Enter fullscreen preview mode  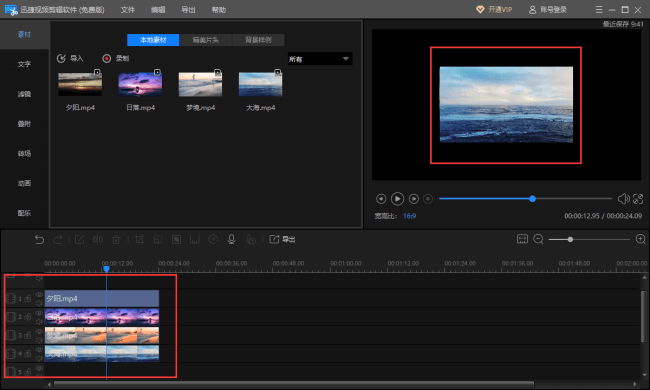(638, 199)
